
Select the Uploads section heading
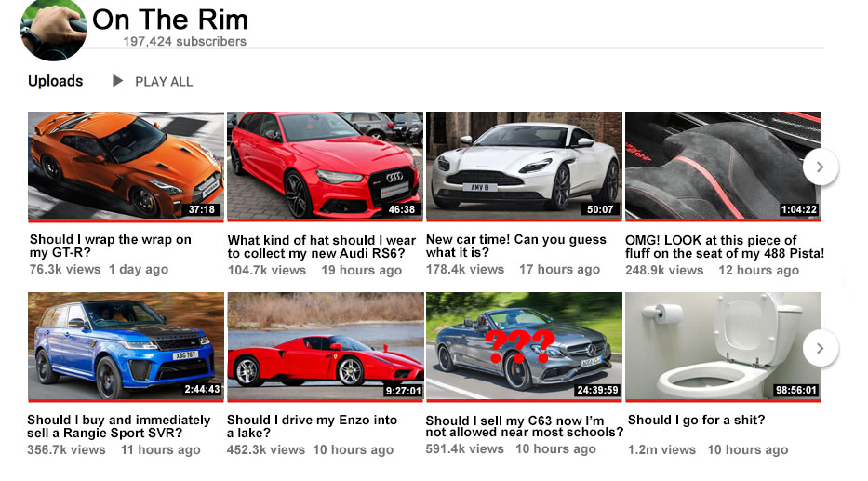pyautogui.click(x=56, y=81)
